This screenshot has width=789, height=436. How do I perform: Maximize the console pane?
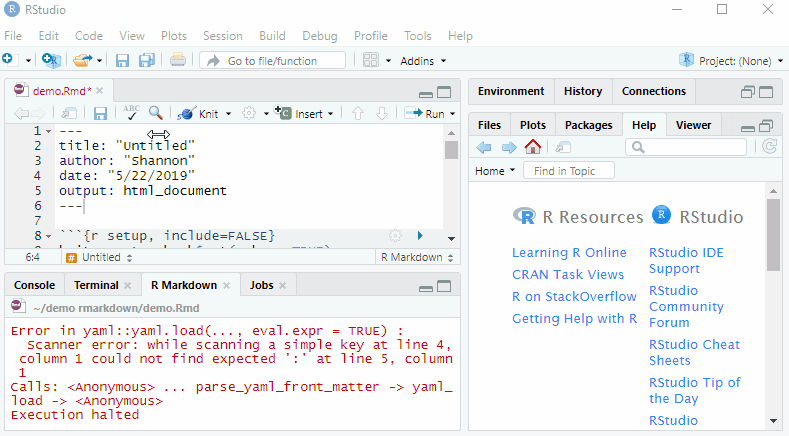pyautogui.click(x=444, y=286)
